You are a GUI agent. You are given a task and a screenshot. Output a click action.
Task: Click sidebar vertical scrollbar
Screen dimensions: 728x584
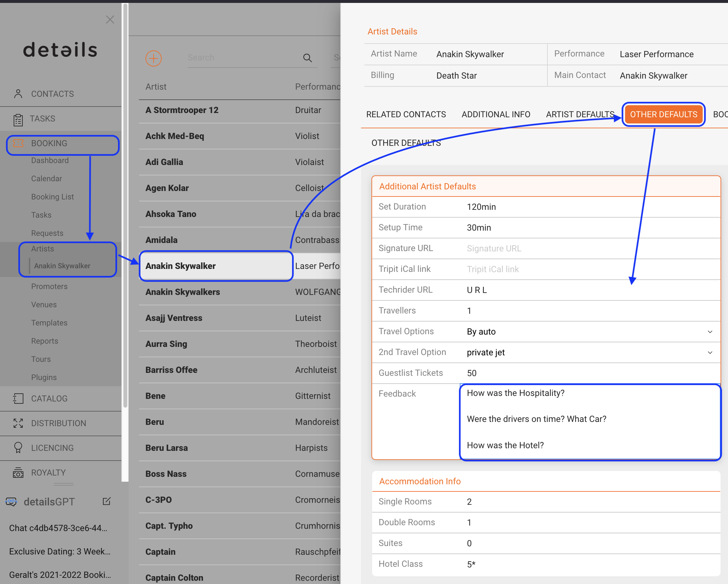125,205
